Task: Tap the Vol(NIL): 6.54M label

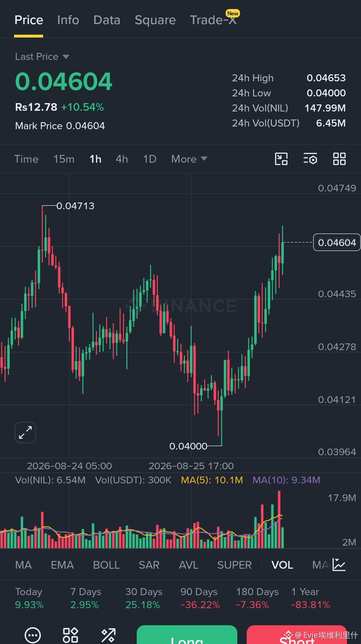Action: pyautogui.click(x=50, y=480)
